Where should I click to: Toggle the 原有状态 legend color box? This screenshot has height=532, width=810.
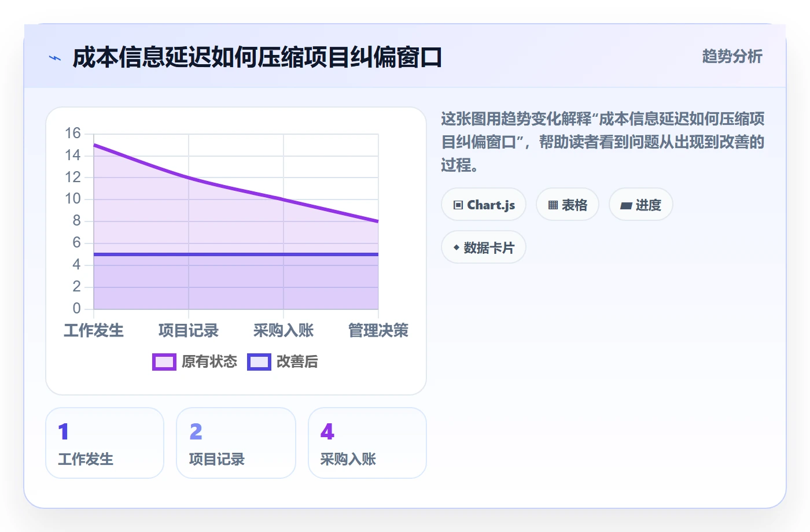coord(164,362)
